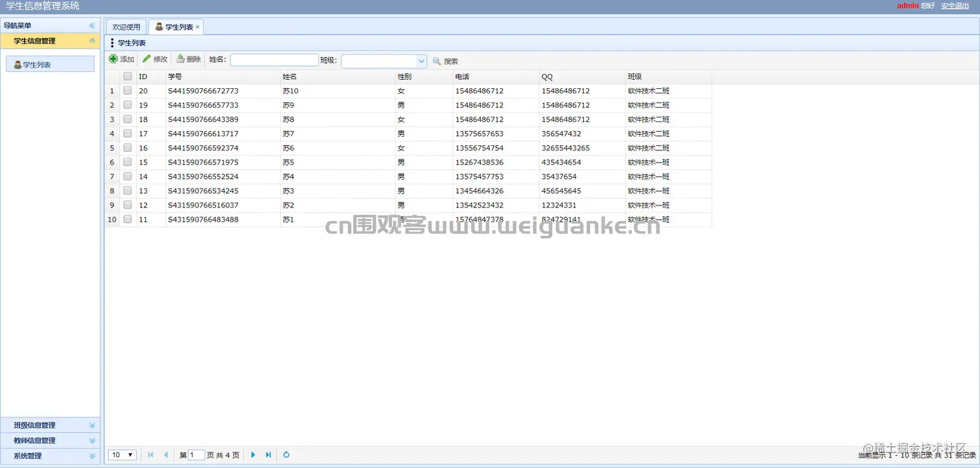This screenshot has height=468, width=980.
Task: Check the row for 苏3
Action: pos(128,191)
